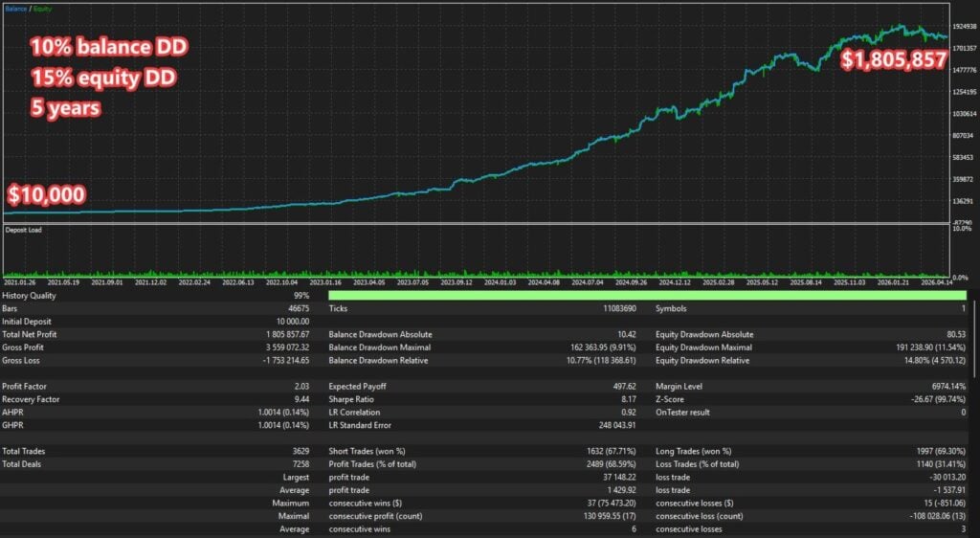Select the Bars value 46675
Image resolution: width=980 pixels, height=538 pixels.
click(x=299, y=308)
